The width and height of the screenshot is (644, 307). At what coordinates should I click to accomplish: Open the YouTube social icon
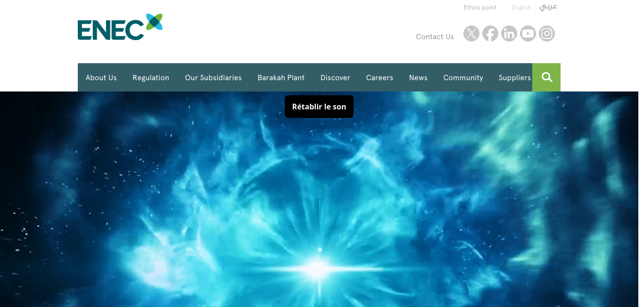528,33
